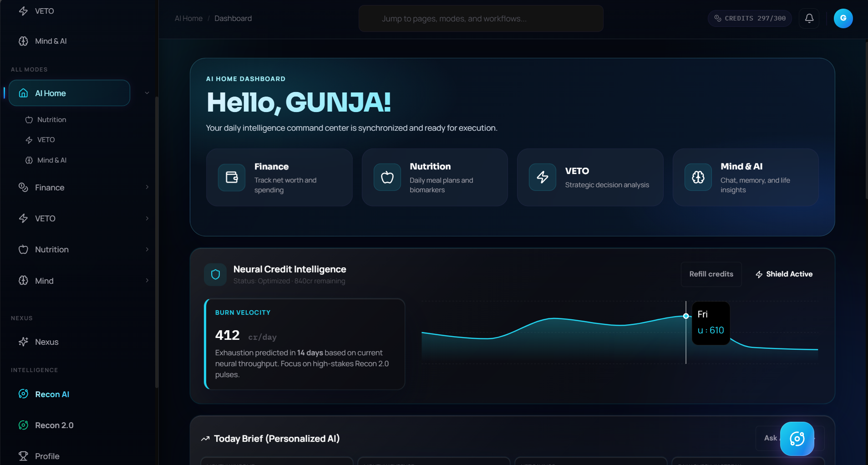Toggle the Shield Active status
Screen dimensions: 868x465
784,274
